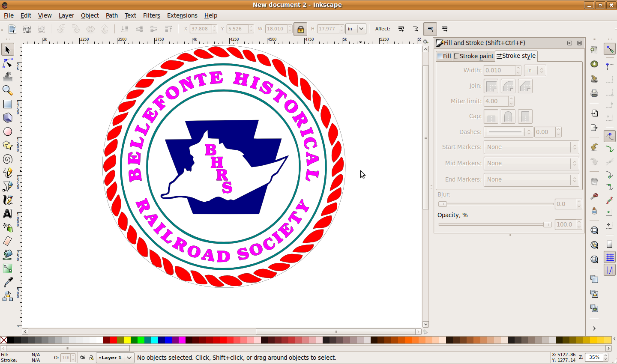The height and width of the screenshot is (364, 617).
Task: Select the Star and polygon tool
Action: click(x=7, y=145)
